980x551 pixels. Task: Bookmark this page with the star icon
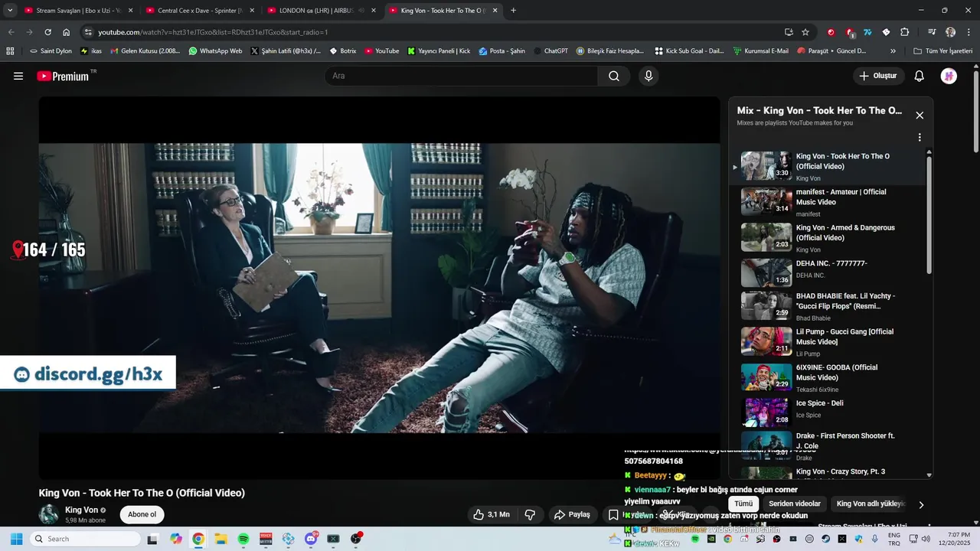pyautogui.click(x=805, y=32)
